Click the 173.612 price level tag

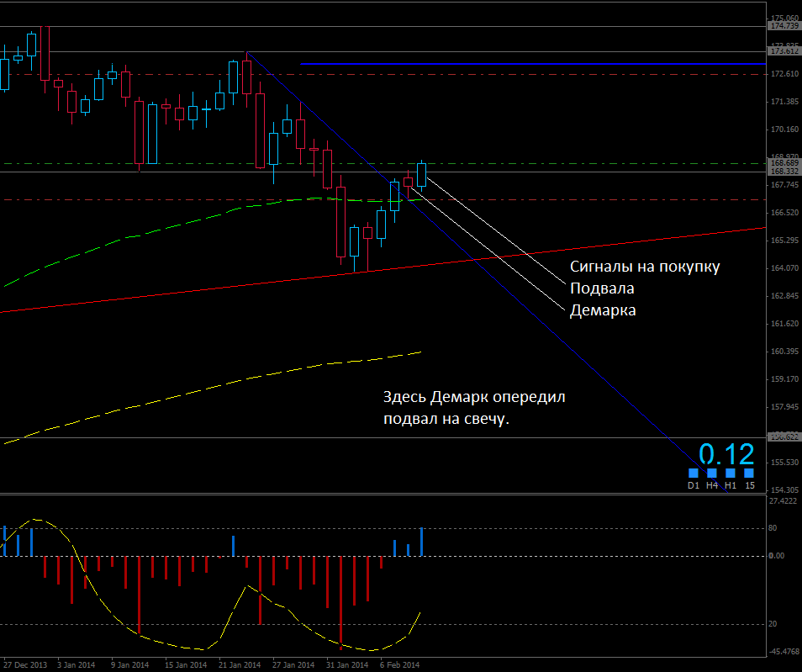(x=784, y=51)
